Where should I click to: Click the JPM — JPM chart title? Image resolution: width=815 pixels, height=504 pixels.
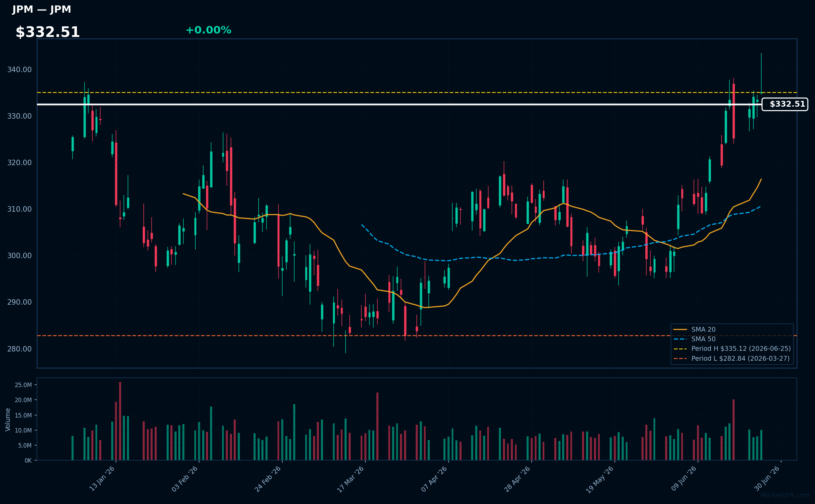(41, 9)
